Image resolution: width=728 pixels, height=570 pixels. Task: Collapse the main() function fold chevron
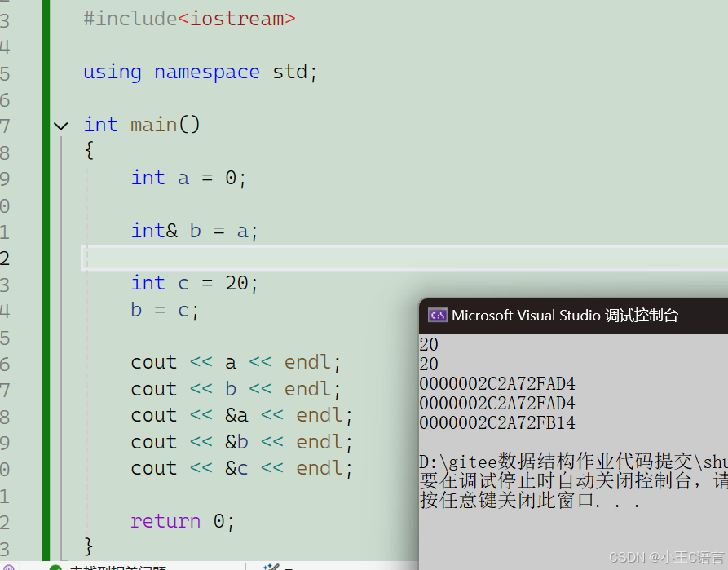tap(61, 126)
